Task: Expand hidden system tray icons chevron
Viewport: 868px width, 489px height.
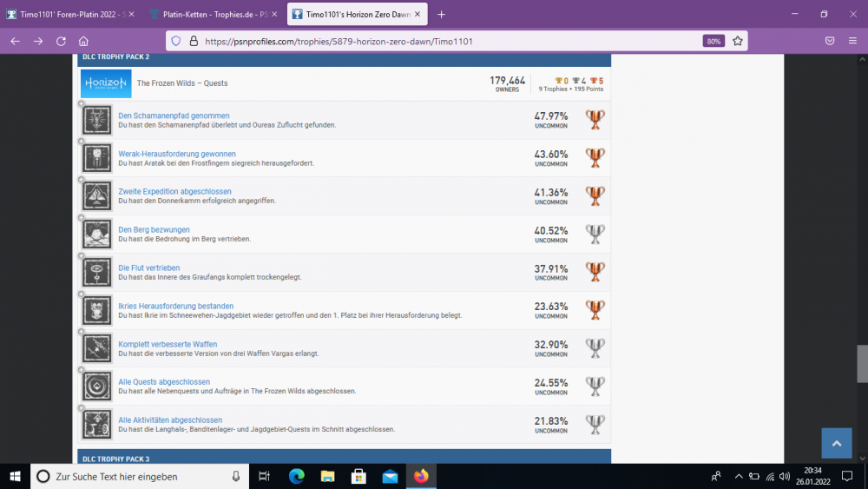Action: 739,476
